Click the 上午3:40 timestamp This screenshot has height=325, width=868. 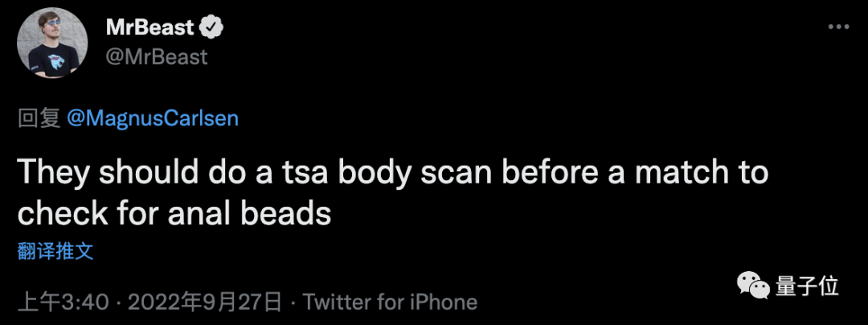63,302
